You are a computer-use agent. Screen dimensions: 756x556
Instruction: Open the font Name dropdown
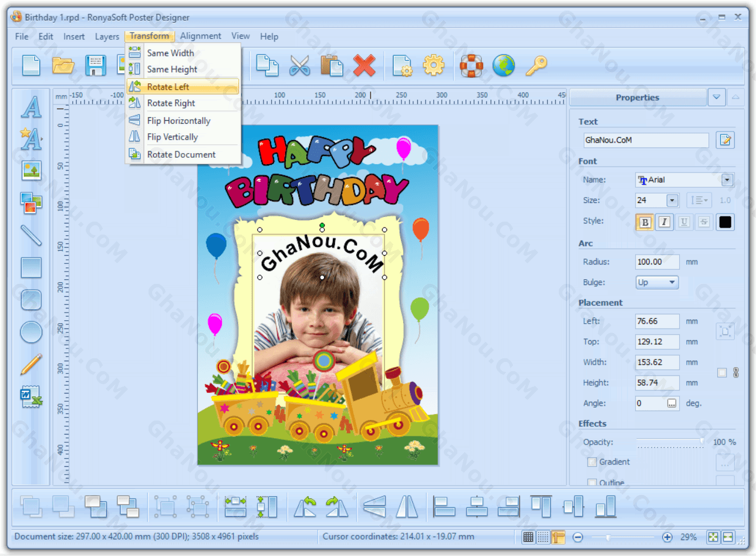(727, 180)
